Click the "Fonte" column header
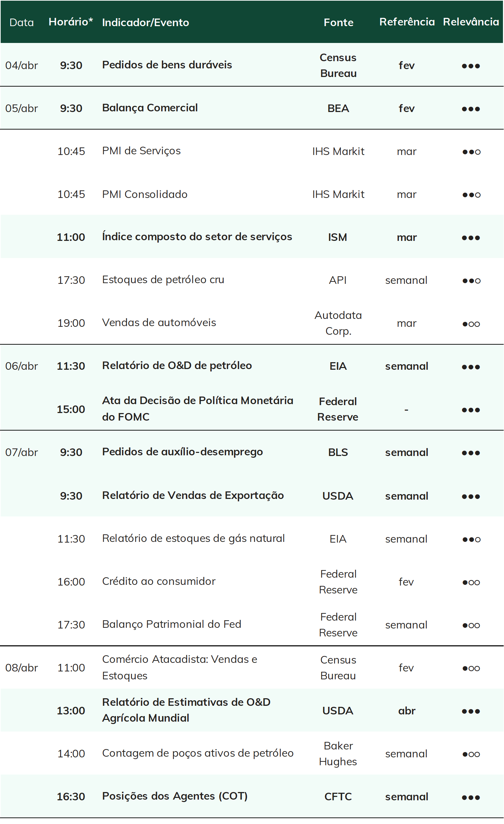This screenshot has width=504, height=824. click(x=338, y=22)
